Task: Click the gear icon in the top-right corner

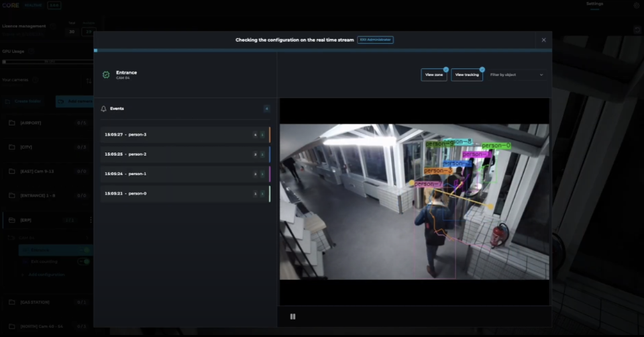Action: (637, 5)
